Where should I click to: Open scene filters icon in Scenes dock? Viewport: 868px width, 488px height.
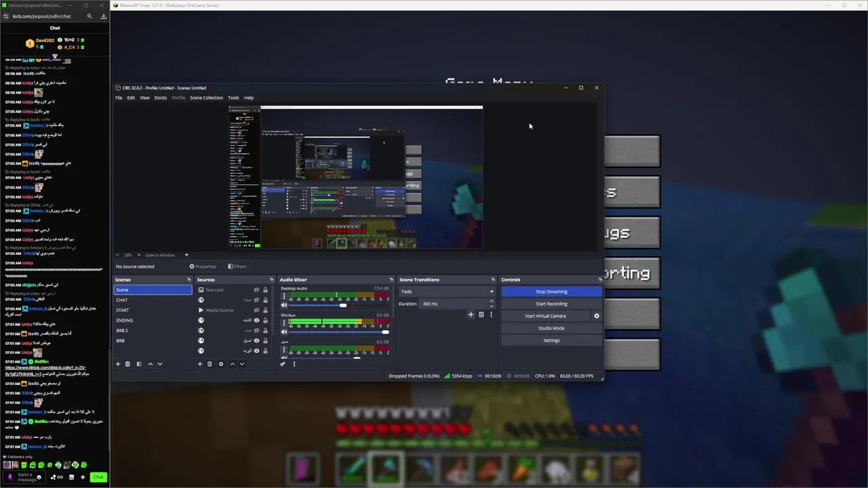pyautogui.click(x=139, y=364)
